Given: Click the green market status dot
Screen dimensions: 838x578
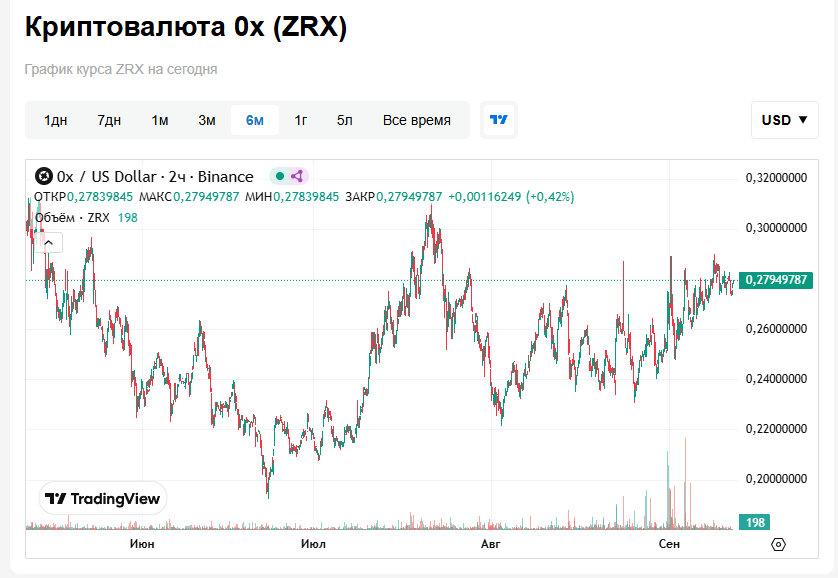Looking at the screenshot, I should coord(280,176).
